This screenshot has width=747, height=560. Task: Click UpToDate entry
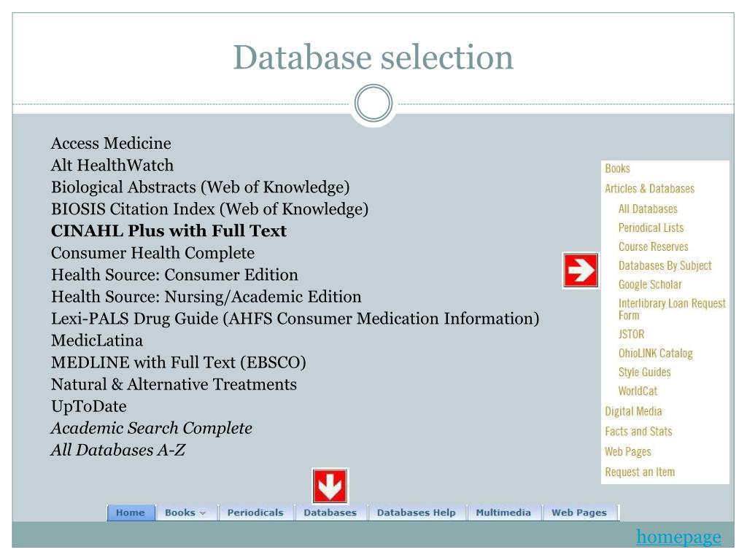pos(89,406)
